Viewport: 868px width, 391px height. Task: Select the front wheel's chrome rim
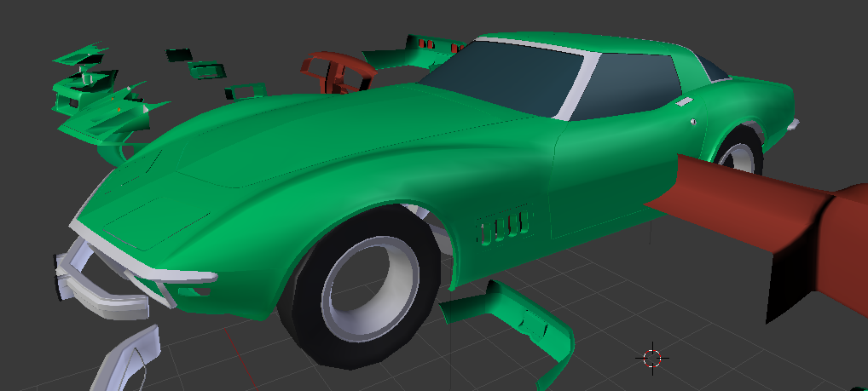[x=370, y=288]
